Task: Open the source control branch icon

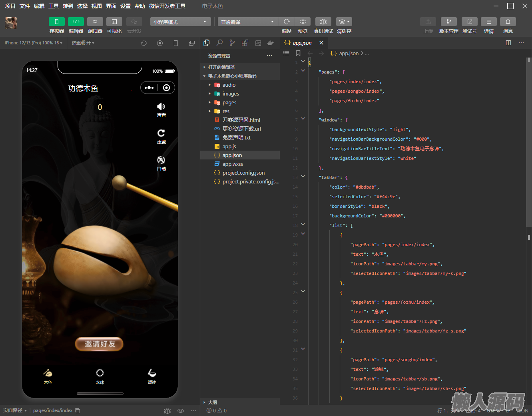Action: [232, 43]
